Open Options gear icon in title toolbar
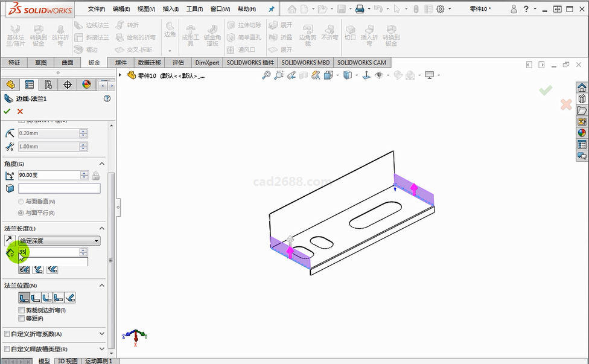 [441, 9]
